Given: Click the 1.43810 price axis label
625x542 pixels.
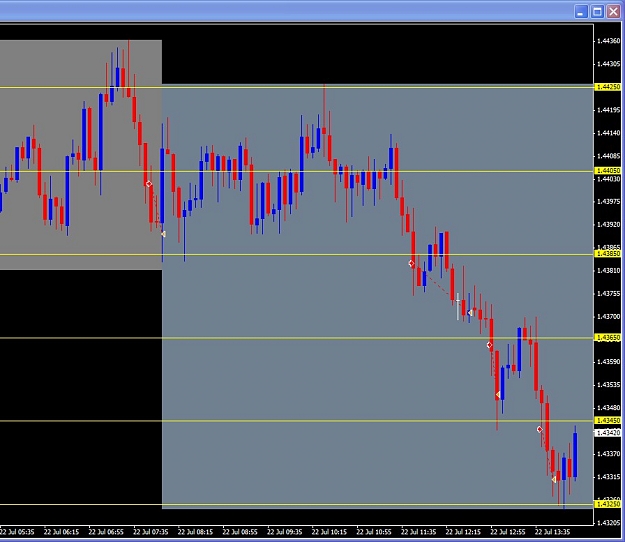Looking at the screenshot, I should [x=608, y=271].
